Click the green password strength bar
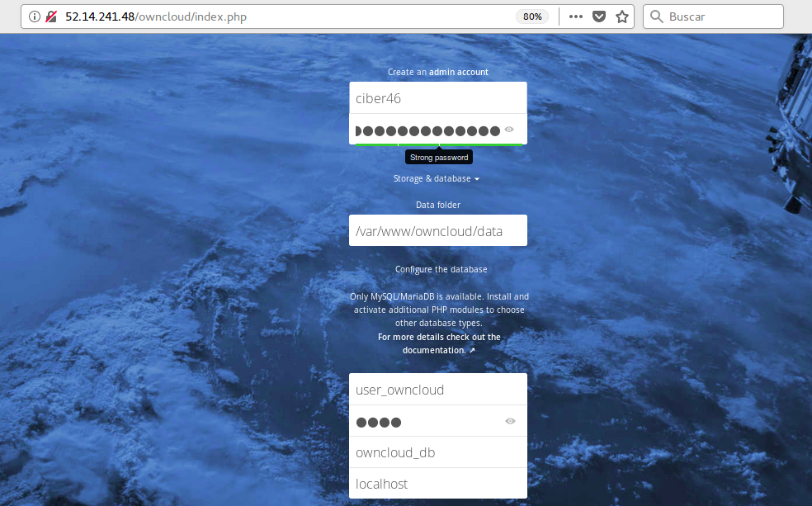This screenshot has width=812, height=506. tap(439, 144)
